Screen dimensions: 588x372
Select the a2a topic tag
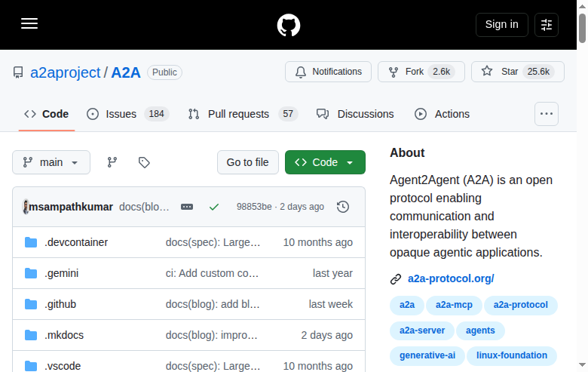(x=407, y=305)
